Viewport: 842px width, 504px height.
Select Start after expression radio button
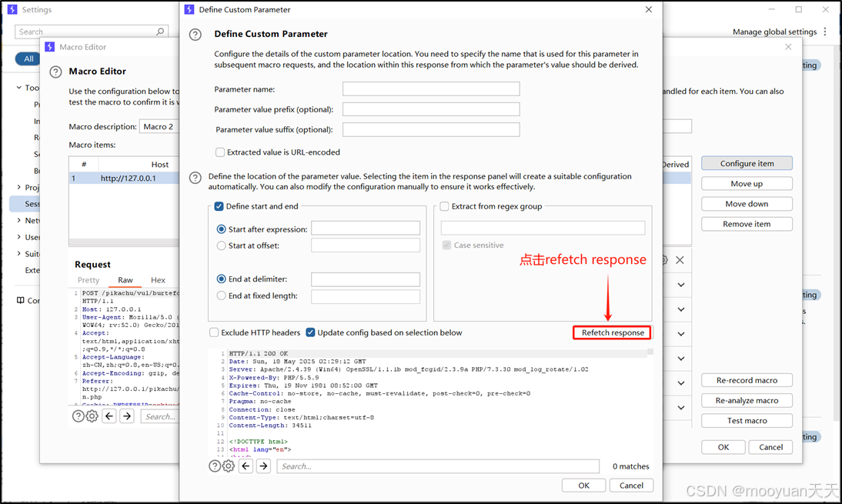point(221,229)
